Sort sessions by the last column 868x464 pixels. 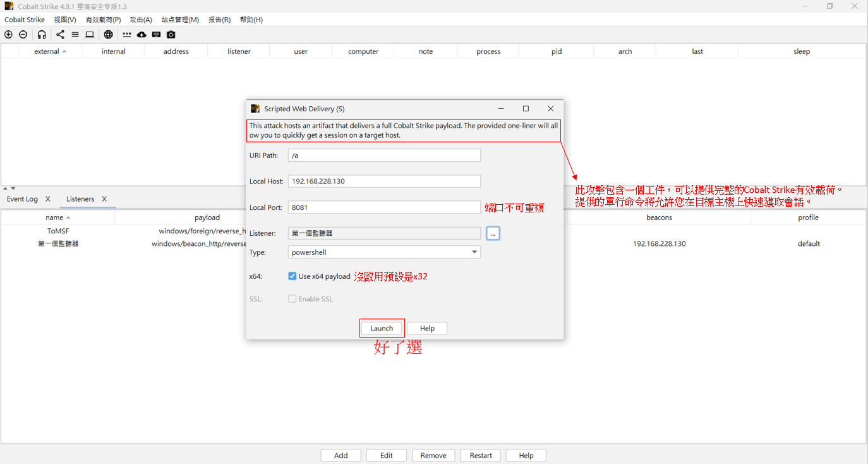coord(697,51)
